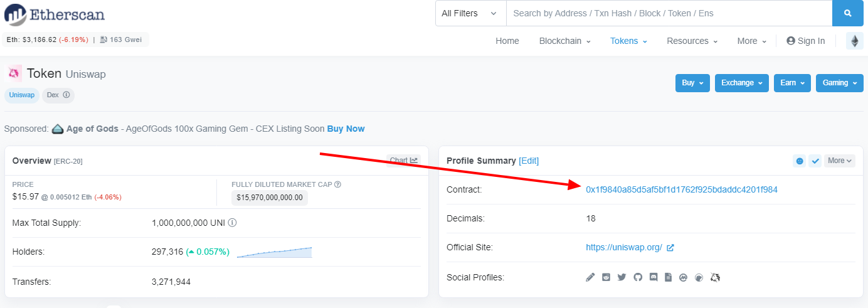868x308 pixels.
Task: Click the holders trend sparkline chart
Action: point(274,252)
